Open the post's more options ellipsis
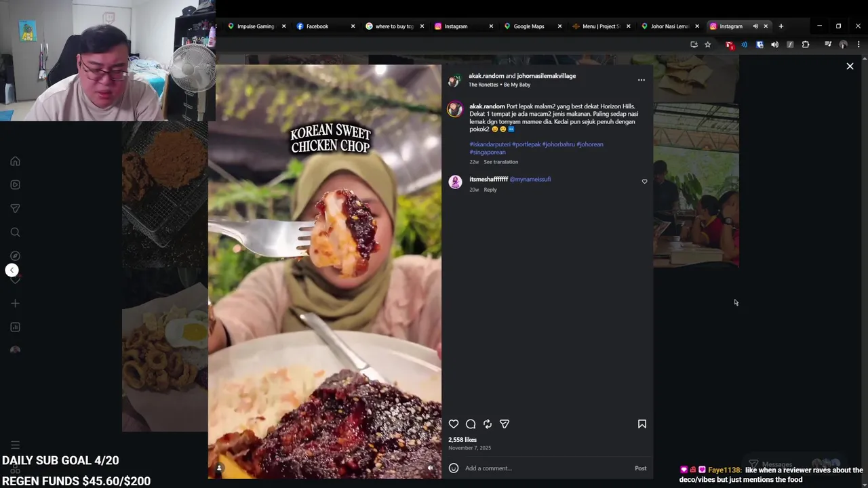The image size is (868, 488). pos(641,80)
